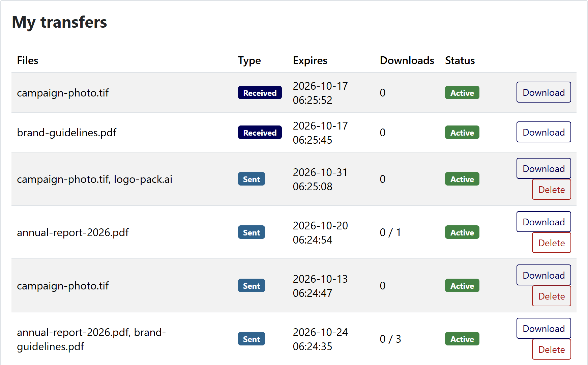The width and height of the screenshot is (588, 365).
Task: Click expiry date 2026-10-20 06:24:54
Action: (320, 232)
